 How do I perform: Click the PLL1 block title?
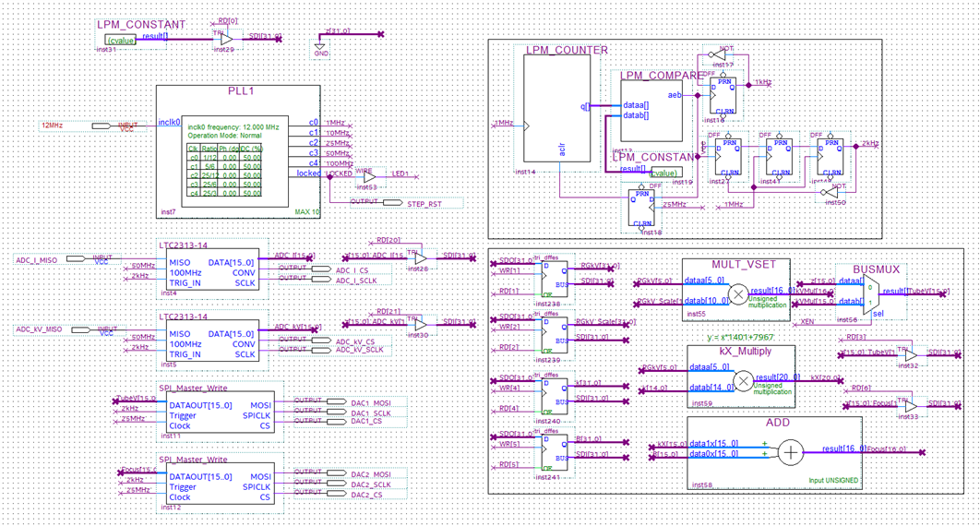240,92
